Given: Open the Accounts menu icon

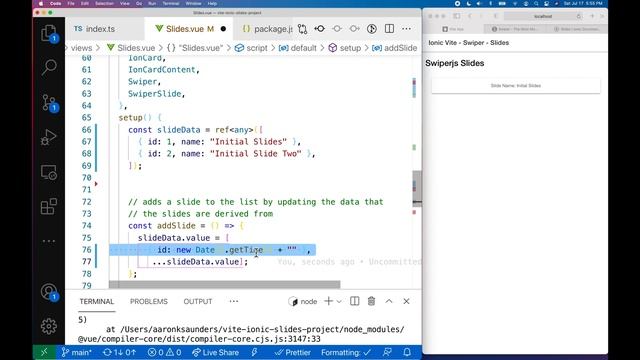Looking at the screenshot, I should (49, 291).
